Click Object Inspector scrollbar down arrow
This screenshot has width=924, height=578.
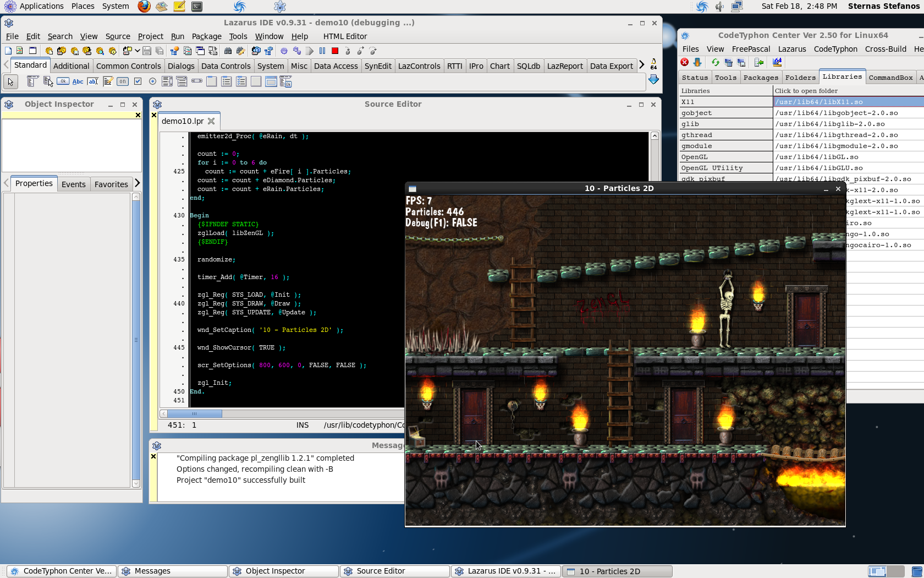coord(136,484)
